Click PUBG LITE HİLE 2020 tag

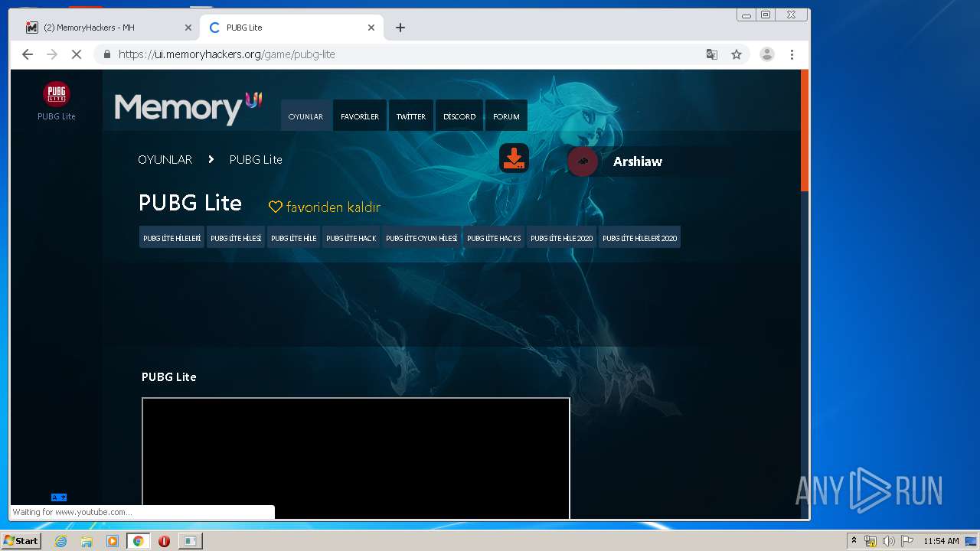point(561,238)
